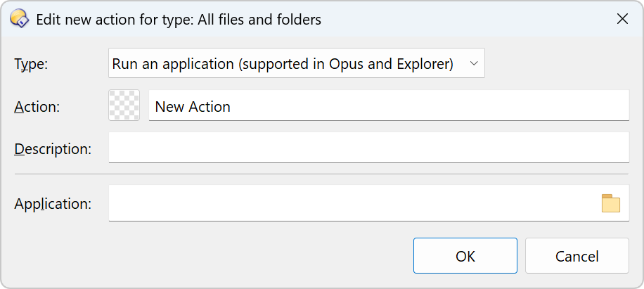The image size is (644, 289).
Task: Click the separator line above Application
Action: pyautogui.click(x=321, y=174)
